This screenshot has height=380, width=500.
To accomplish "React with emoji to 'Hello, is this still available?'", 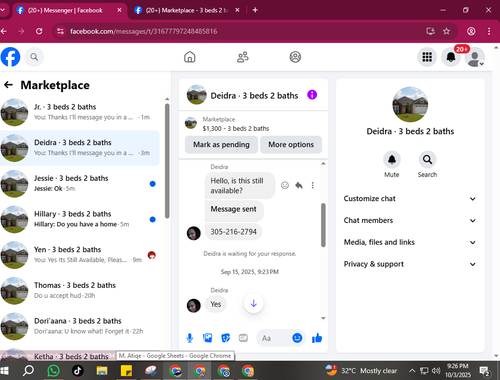I will coord(285,185).
